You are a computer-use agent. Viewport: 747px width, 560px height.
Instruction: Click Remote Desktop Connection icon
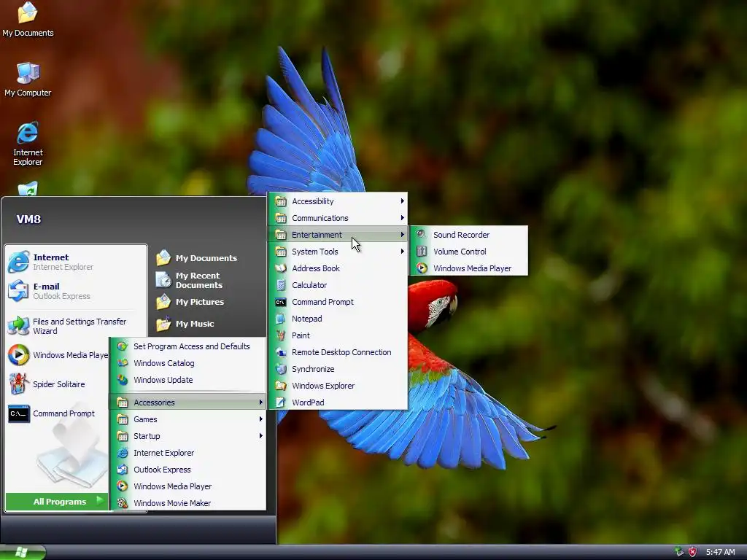[281, 352]
